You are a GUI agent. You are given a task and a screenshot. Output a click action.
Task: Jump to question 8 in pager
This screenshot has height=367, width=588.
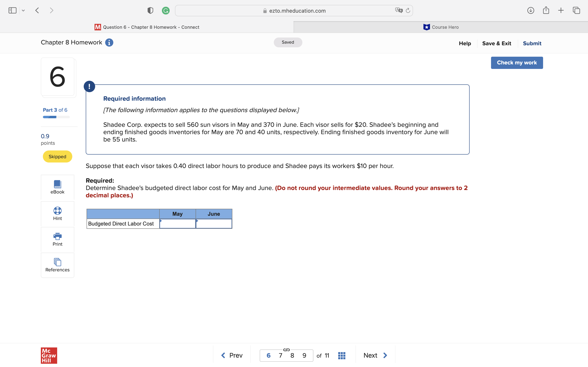tap(292, 356)
